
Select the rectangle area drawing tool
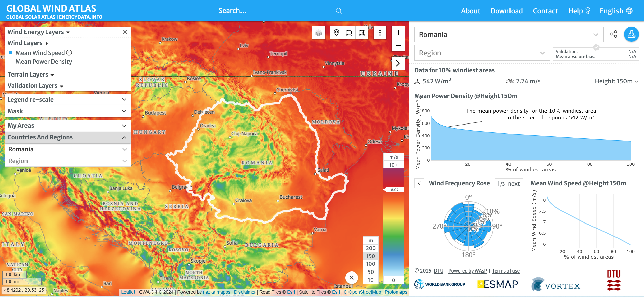pos(349,33)
